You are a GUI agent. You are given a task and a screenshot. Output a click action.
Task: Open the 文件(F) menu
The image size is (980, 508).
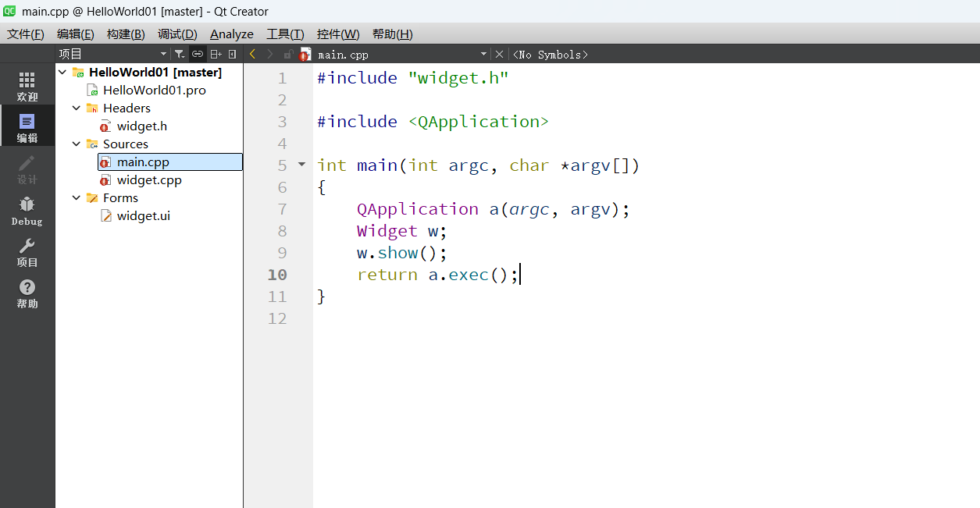pyautogui.click(x=26, y=34)
